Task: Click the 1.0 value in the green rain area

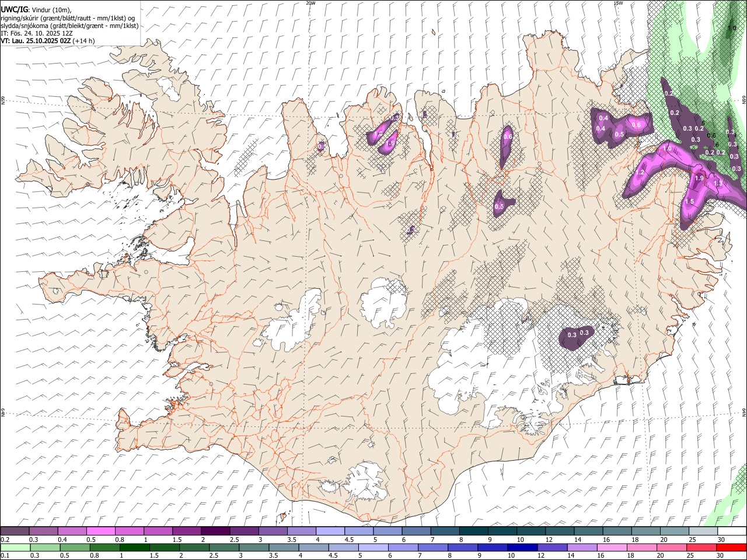Action: coord(732,28)
